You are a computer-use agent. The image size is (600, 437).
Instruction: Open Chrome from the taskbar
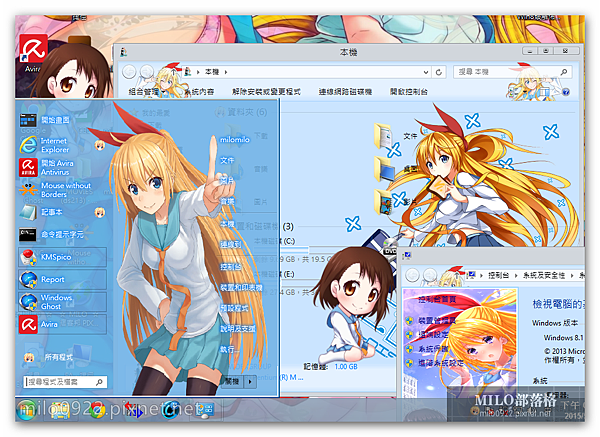98,410
